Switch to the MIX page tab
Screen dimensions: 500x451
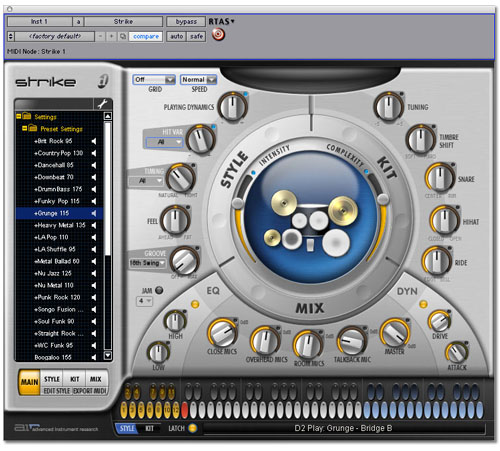coord(96,379)
